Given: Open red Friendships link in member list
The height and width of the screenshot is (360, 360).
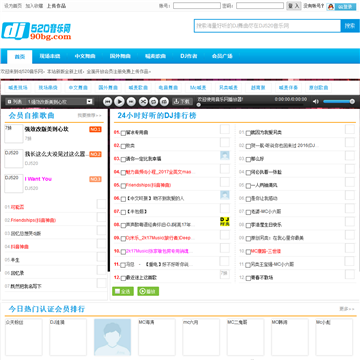Looking at the screenshot, I should (33, 220).
